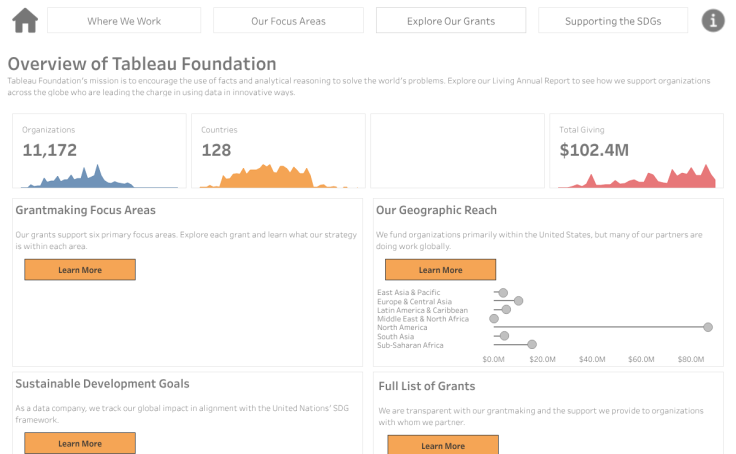Click the Middle East & North Africa dot
This screenshot has height=454, width=736.
pos(494,318)
